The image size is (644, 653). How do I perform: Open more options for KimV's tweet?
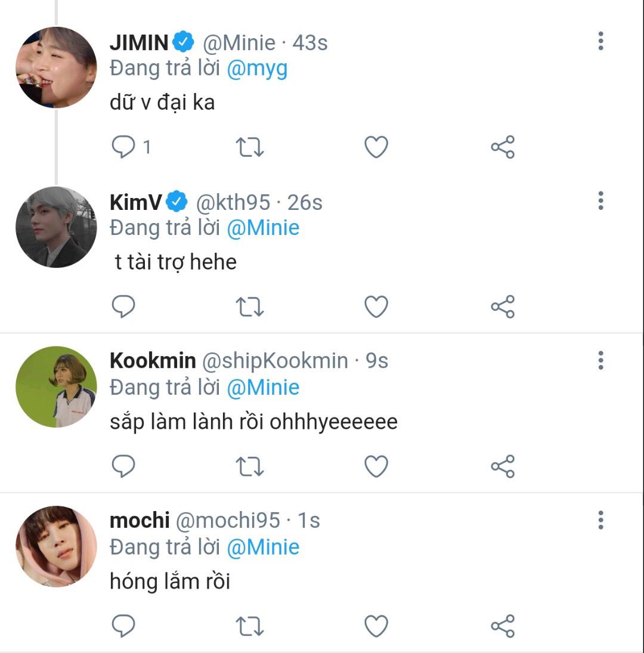600,201
